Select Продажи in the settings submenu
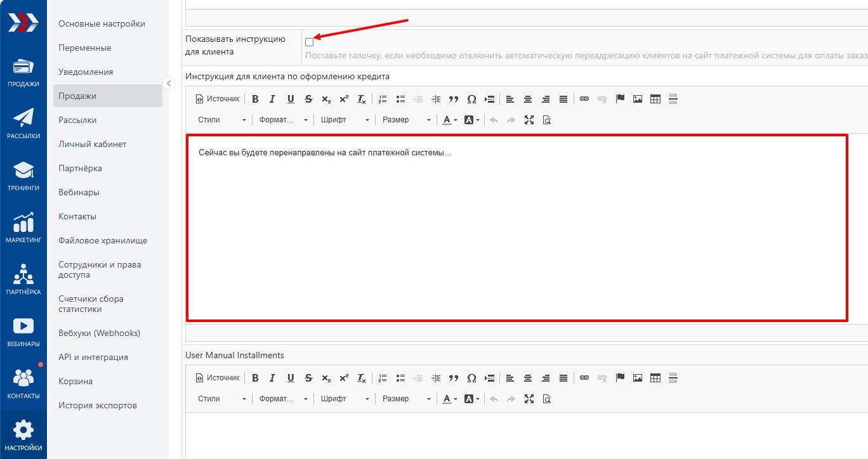 (x=108, y=96)
